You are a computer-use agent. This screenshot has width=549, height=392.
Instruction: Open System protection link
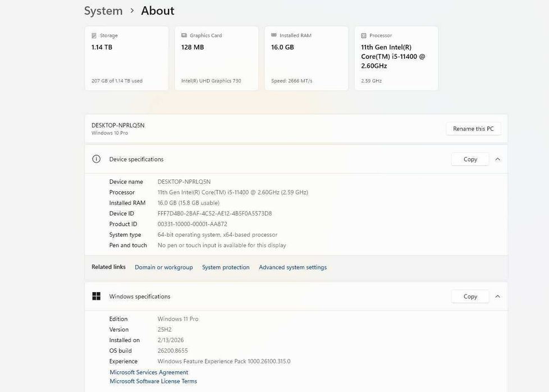[x=226, y=267]
